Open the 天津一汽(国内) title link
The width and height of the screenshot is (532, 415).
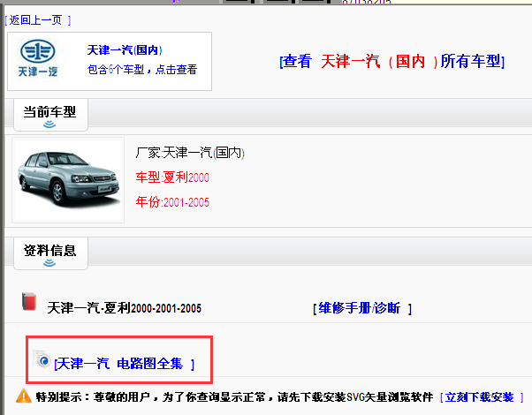[x=125, y=50]
